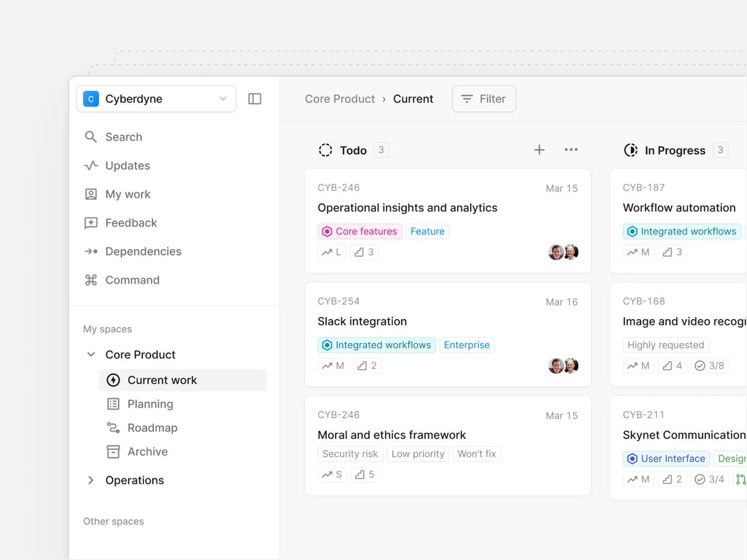Open the Filter button
The image size is (747, 560).
[x=484, y=99]
